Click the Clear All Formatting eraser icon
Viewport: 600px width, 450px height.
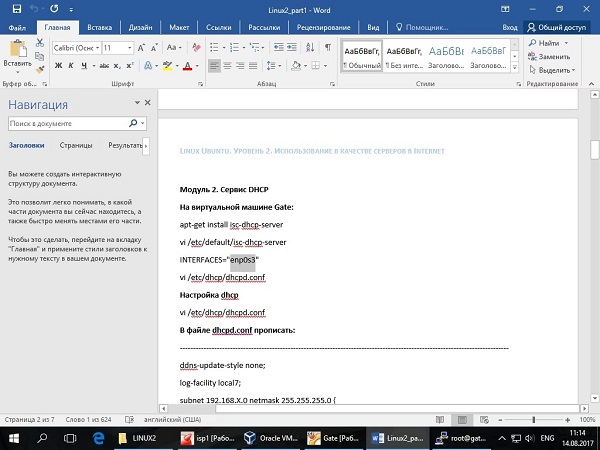tap(195, 47)
